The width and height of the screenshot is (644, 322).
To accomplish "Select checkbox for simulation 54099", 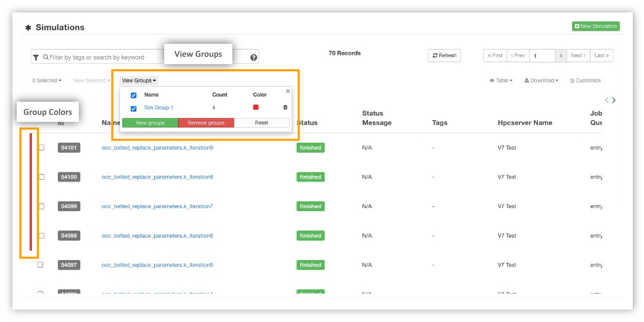I will click(x=42, y=206).
